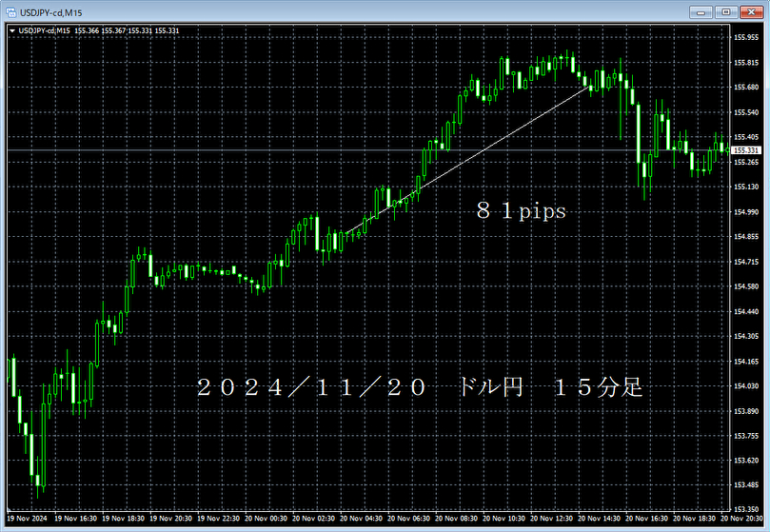Click the 19 Nov 20:30 time axis label
The height and width of the screenshot is (532, 770).
(171, 519)
